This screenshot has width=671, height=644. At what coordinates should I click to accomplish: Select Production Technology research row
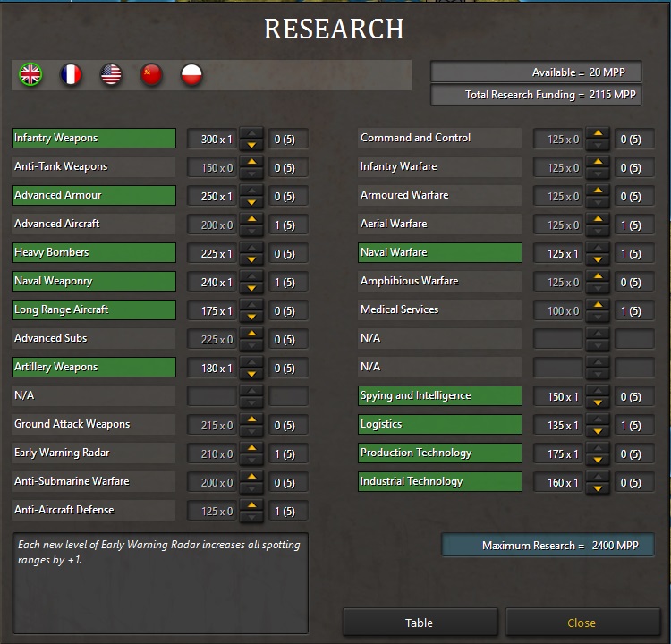(440, 453)
